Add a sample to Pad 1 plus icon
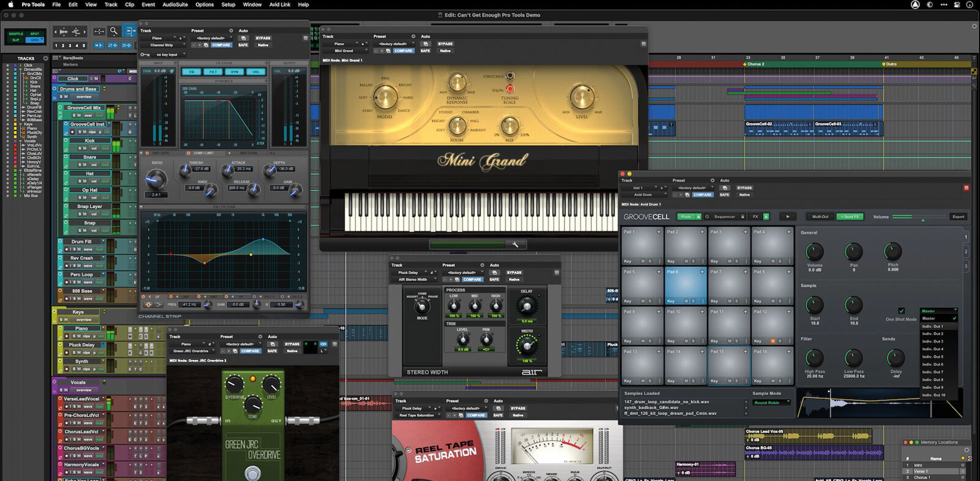 (659, 232)
